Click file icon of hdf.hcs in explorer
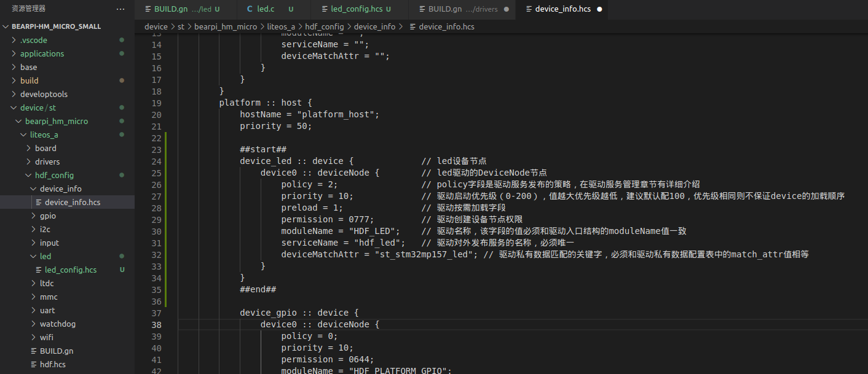The height and width of the screenshot is (374, 868). 34,365
